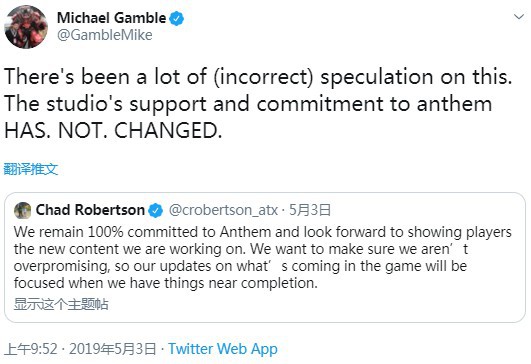Viewport: 531px width, 364px height.
Task: Click Michael Gamble's profile avatar
Action: [26, 27]
